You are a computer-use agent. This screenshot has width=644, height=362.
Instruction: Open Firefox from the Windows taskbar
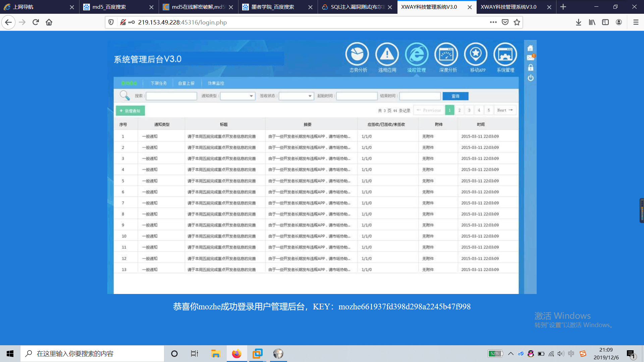[x=236, y=354]
